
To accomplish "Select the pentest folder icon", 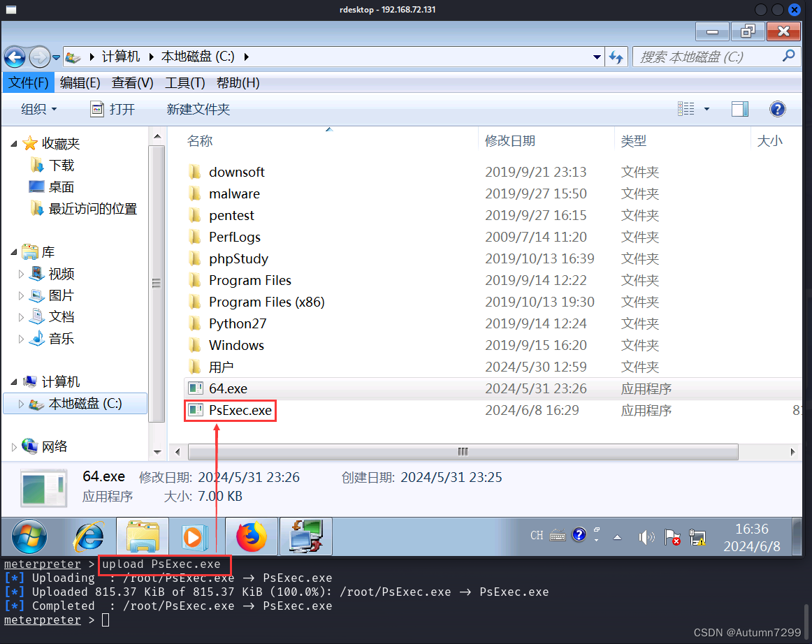I will [x=195, y=215].
